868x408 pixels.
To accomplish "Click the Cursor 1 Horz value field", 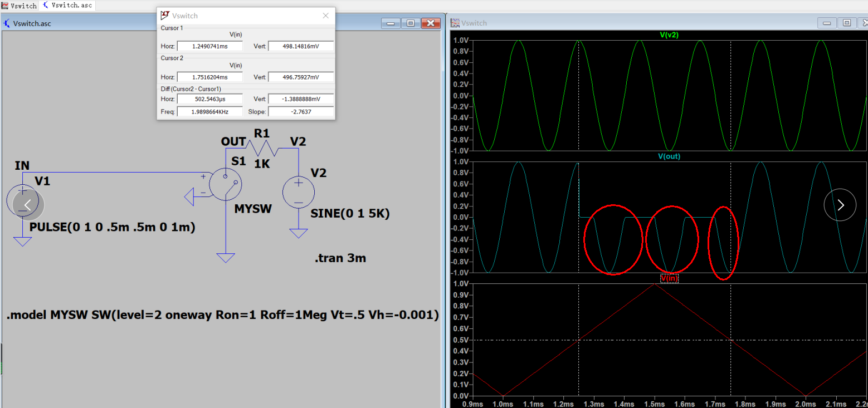I will [x=209, y=46].
